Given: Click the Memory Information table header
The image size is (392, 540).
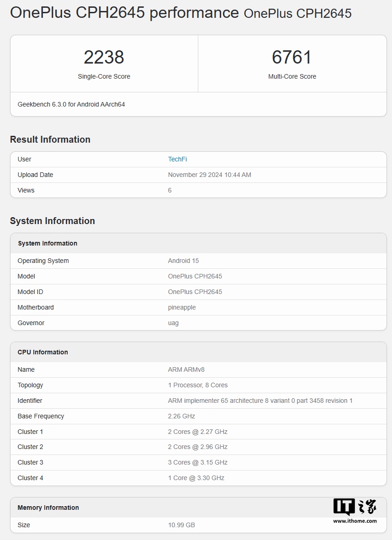Looking at the screenshot, I should click(48, 508).
